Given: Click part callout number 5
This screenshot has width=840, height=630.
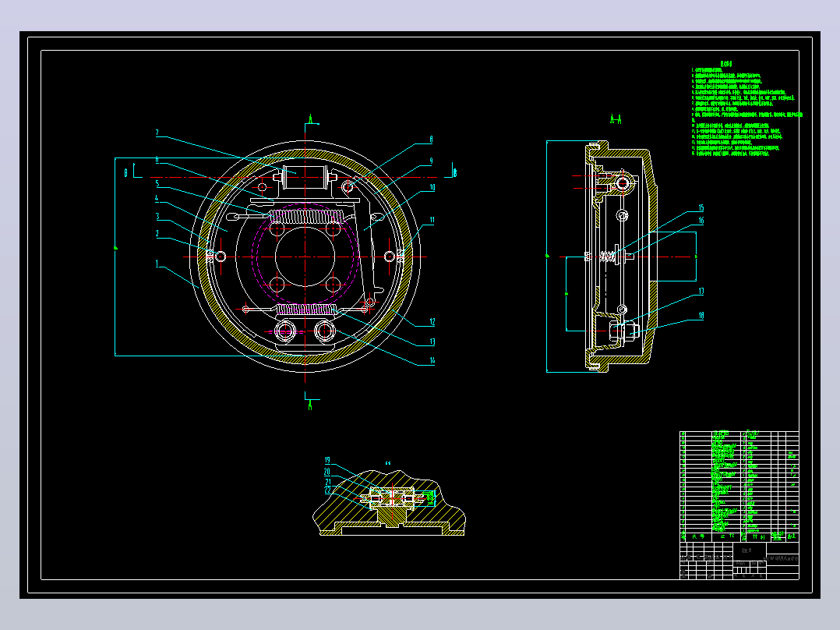Looking at the screenshot, I should pyautogui.click(x=157, y=183).
